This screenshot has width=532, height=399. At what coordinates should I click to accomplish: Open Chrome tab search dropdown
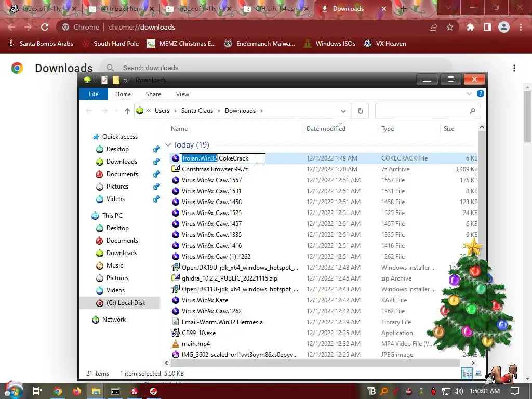click(x=448, y=8)
